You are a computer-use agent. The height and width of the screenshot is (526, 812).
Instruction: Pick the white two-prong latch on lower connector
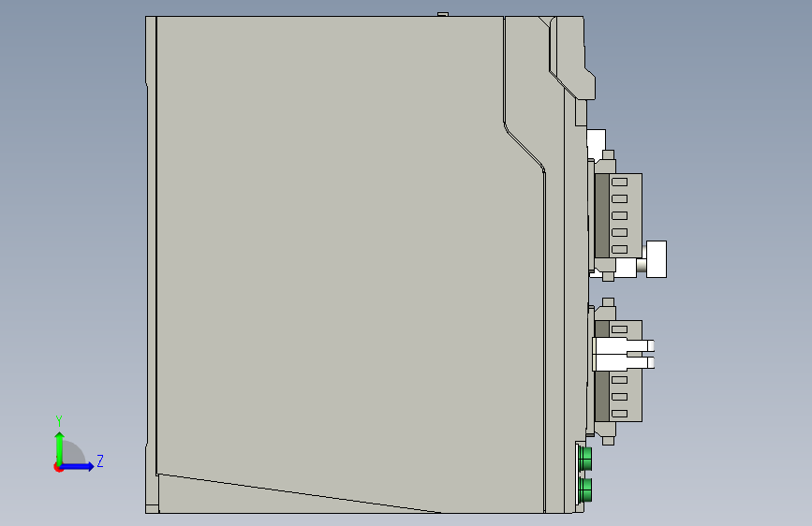(x=623, y=354)
